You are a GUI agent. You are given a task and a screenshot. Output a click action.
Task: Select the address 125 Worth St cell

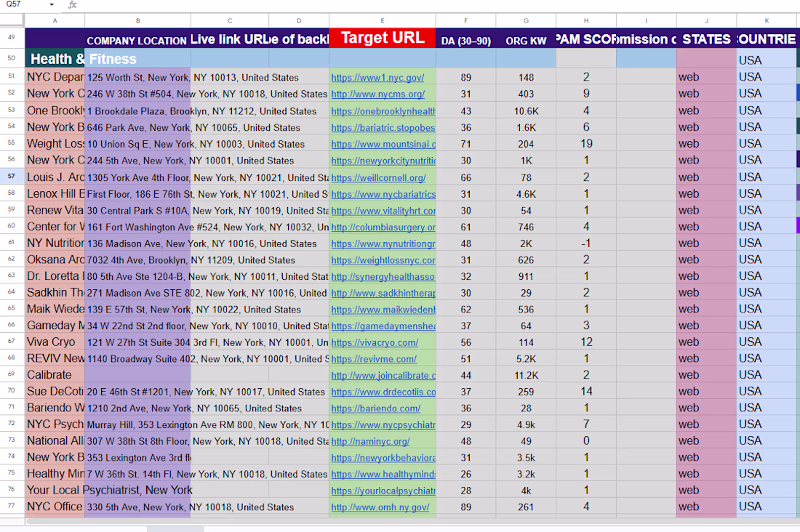pyautogui.click(x=137, y=78)
